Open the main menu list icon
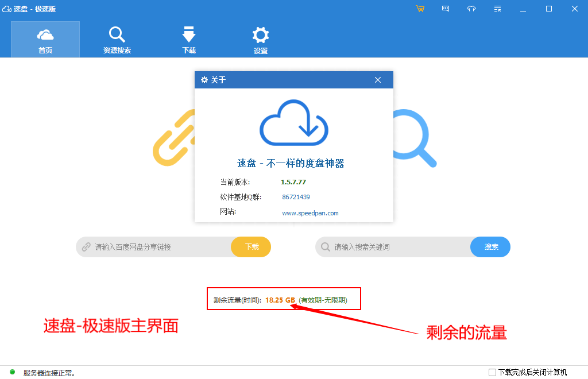Screen dimensions: 588x379 pos(498,9)
